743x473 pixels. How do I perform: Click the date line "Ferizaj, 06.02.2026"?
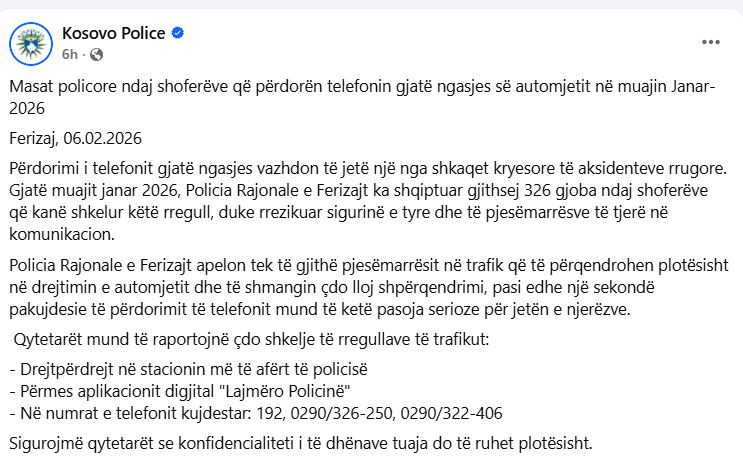[x=76, y=137]
